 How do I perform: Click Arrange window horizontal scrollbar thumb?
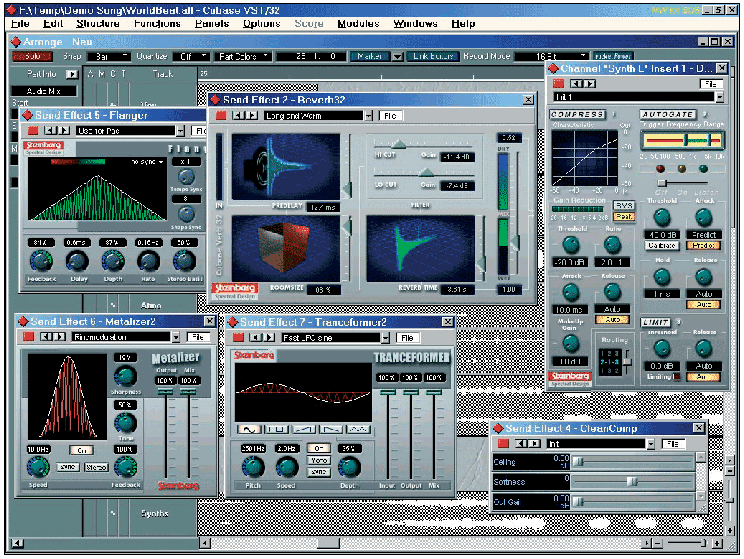[x=328, y=543]
